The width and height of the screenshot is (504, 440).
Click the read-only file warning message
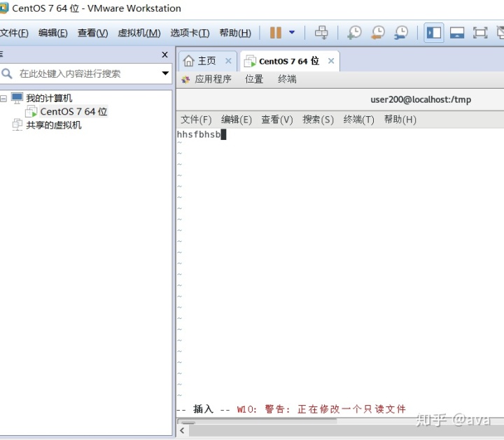(321, 409)
